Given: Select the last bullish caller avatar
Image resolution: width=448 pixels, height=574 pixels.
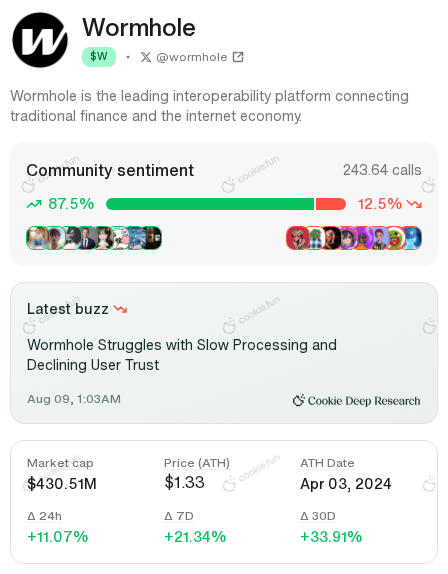Looking at the screenshot, I should (x=152, y=238).
